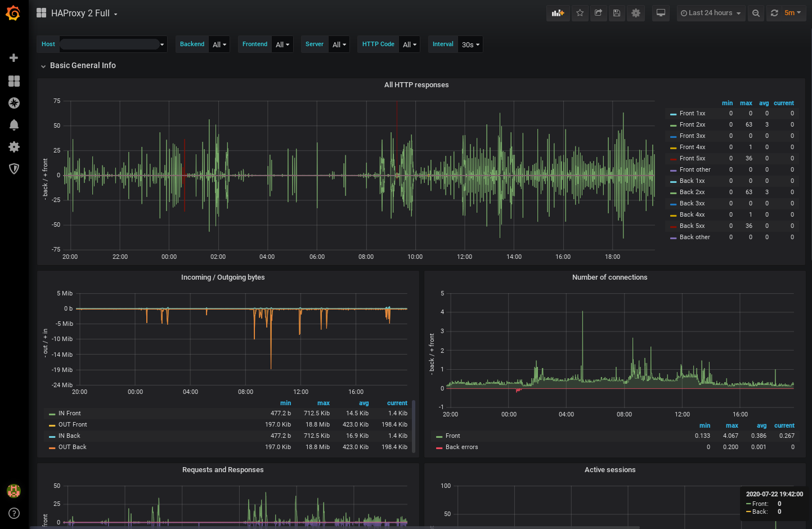Click the Front 5xx red color swatch
The image size is (812, 529).
coord(673,159)
